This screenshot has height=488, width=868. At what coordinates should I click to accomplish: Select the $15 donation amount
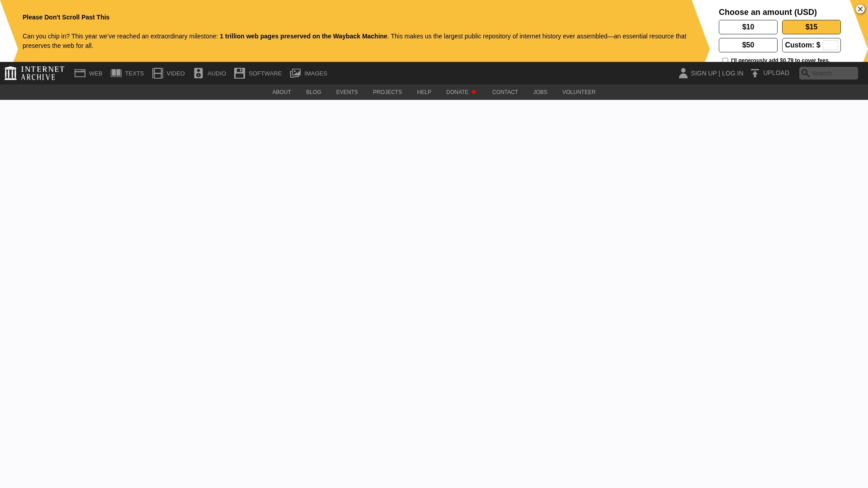point(811,27)
